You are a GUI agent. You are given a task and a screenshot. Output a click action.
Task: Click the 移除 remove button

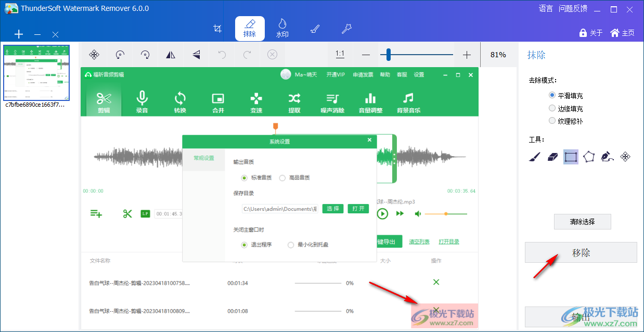point(581,252)
